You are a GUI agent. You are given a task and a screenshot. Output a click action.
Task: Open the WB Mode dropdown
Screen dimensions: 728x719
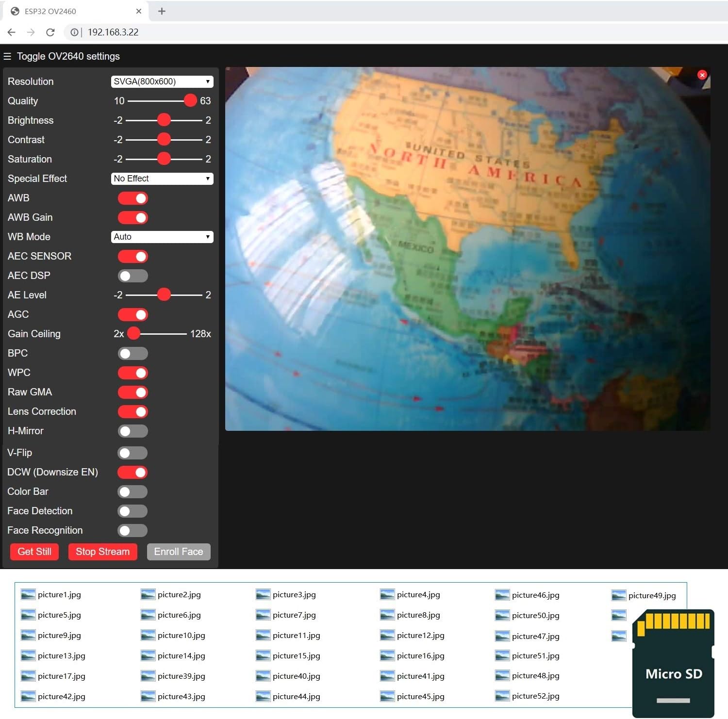[x=162, y=237]
